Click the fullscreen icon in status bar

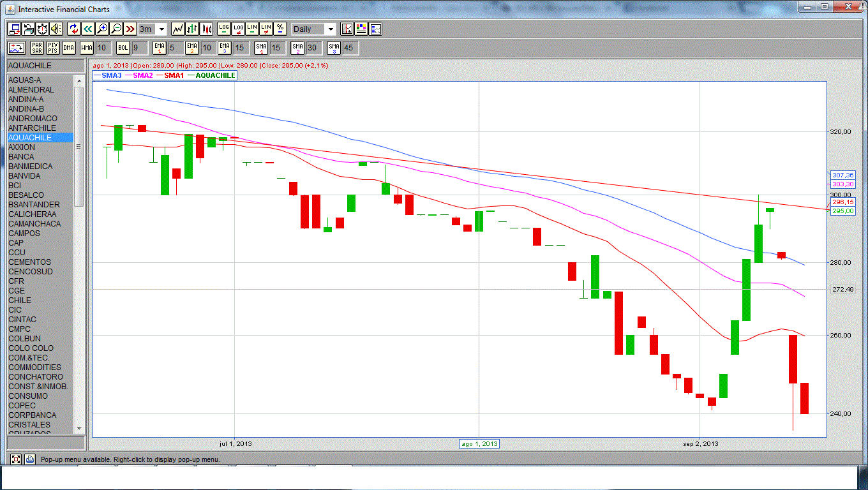(x=16, y=459)
